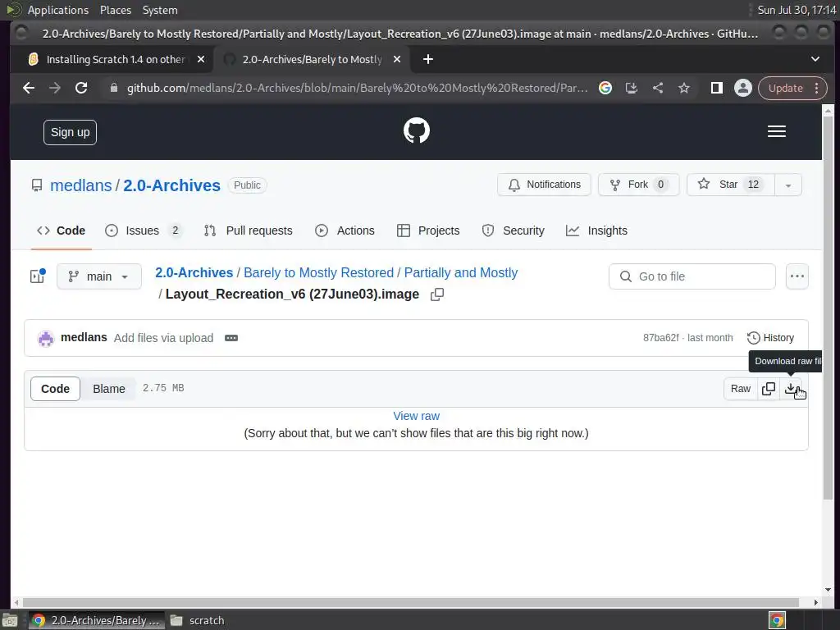Expand commit message ellipsis next to medlans
This screenshot has width=840, height=630.
(231, 338)
